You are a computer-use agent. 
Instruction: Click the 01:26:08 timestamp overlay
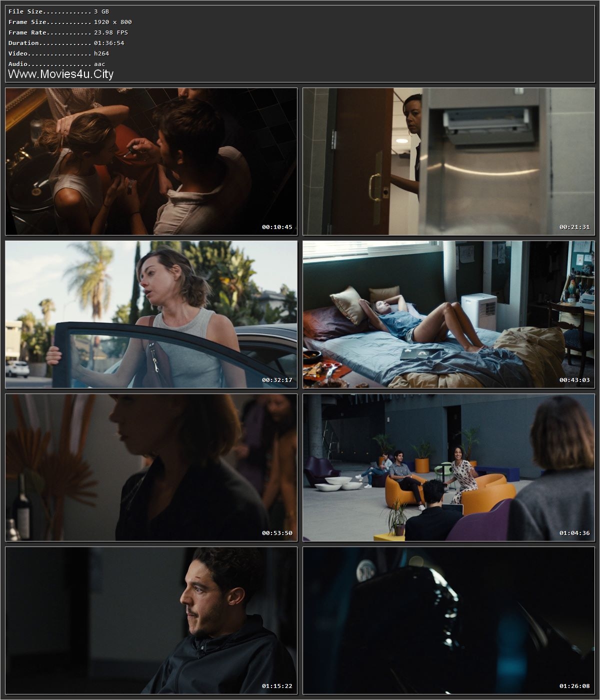[x=575, y=687]
